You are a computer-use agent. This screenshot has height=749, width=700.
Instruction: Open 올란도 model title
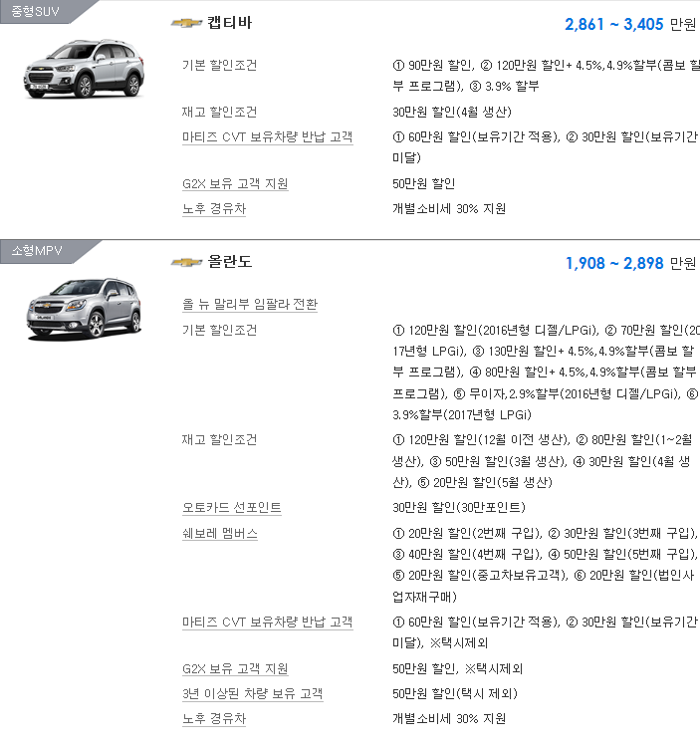click(x=229, y=262)
